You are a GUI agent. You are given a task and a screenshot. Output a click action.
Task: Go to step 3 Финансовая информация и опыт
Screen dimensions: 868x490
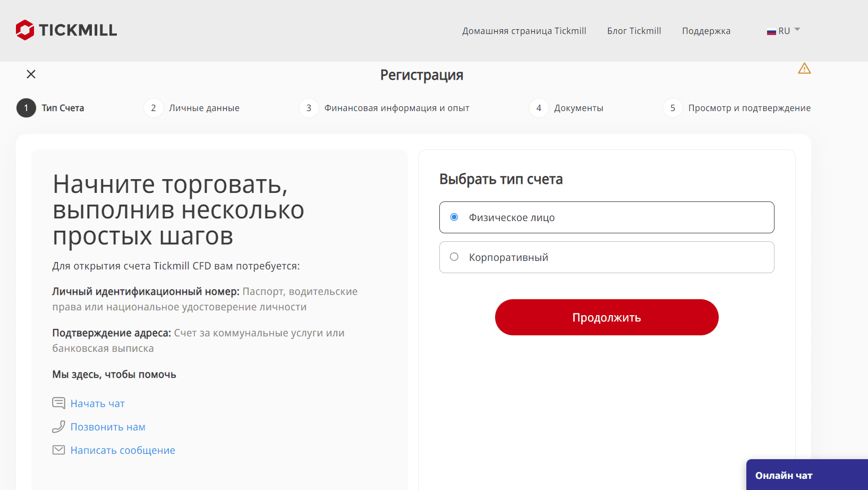coord(384,108)
